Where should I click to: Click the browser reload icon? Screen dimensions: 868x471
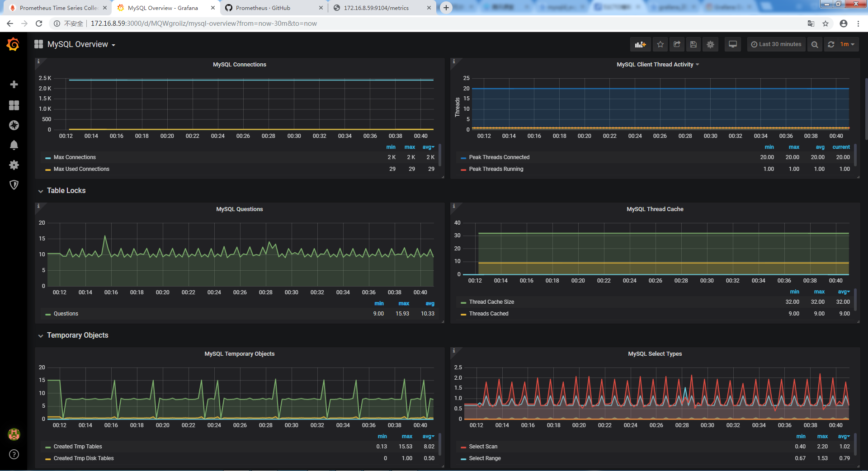pos(39,24)
